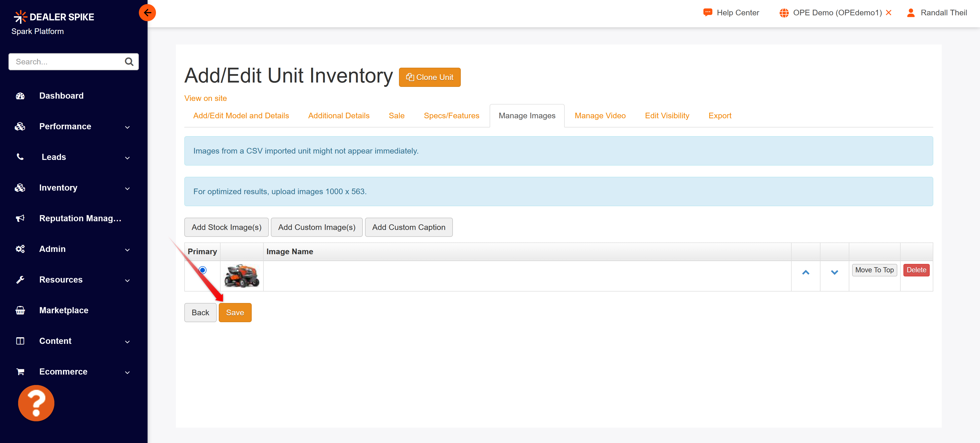The width and height of the screenshot is (980, 443).
Task: Open the Manage Video tab
Action: pyautogui.click(x=600, y=116)
